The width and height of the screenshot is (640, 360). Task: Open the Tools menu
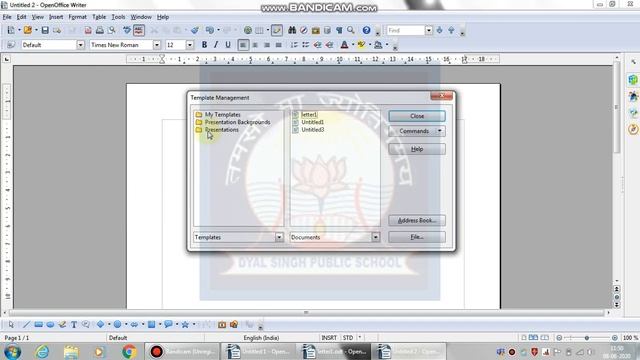pyautogui.click(x=118, y=17)
